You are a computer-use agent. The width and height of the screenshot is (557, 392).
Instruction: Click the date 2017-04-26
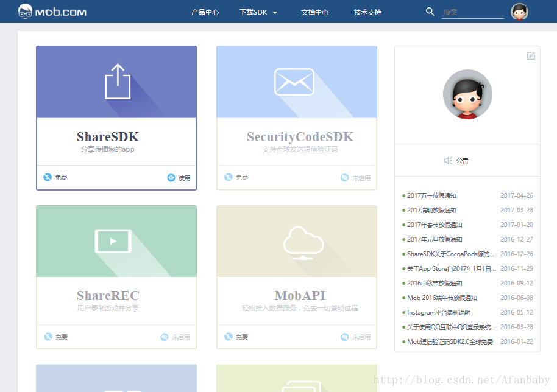tap(517, 195)
